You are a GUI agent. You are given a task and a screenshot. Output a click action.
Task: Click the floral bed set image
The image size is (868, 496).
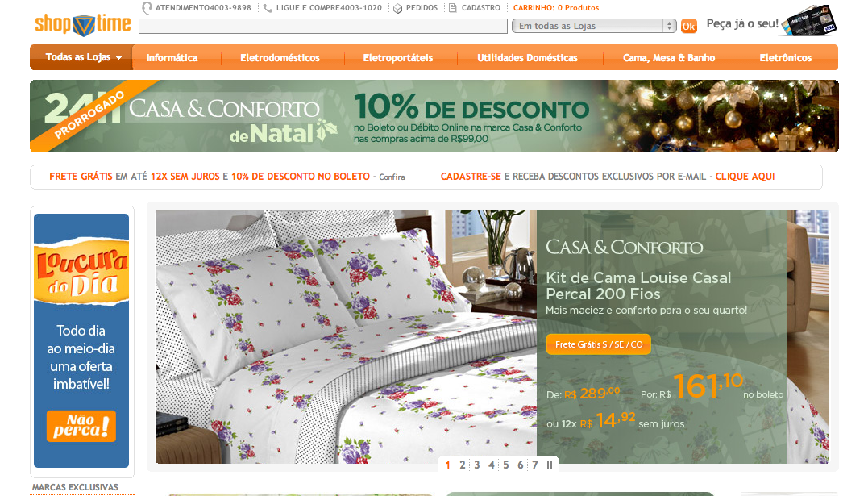tap(346, 336)
